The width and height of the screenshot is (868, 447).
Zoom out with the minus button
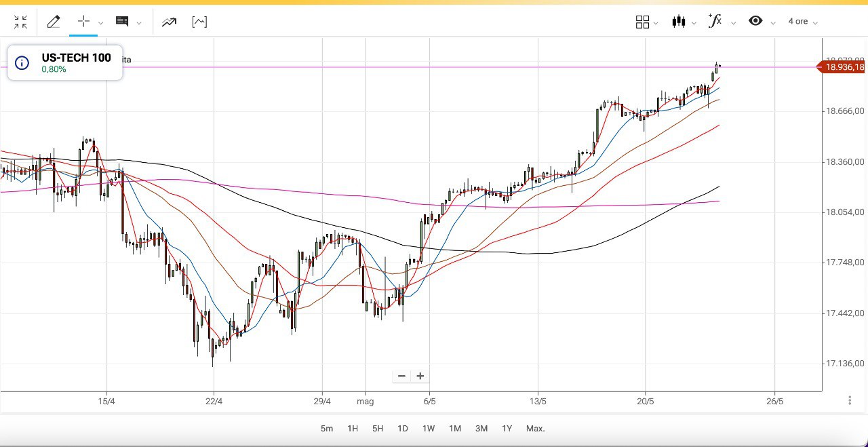tap(401, 376)
